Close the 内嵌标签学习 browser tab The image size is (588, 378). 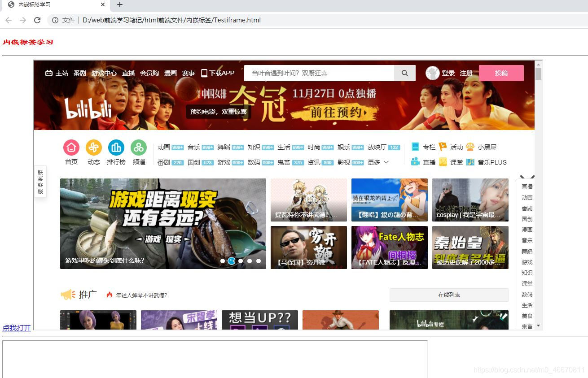click(102, 4)
